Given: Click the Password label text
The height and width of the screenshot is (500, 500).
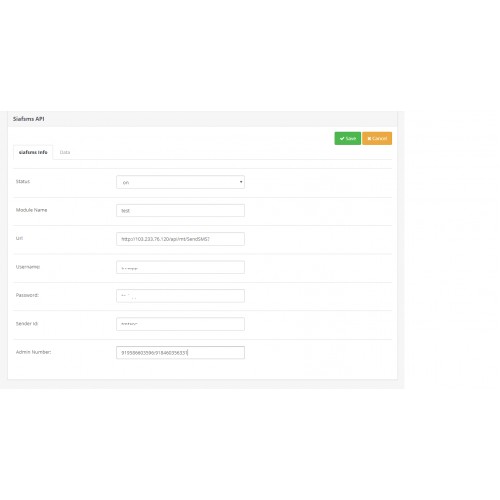Looking at the screenshot, I should (x=27, y=295).
